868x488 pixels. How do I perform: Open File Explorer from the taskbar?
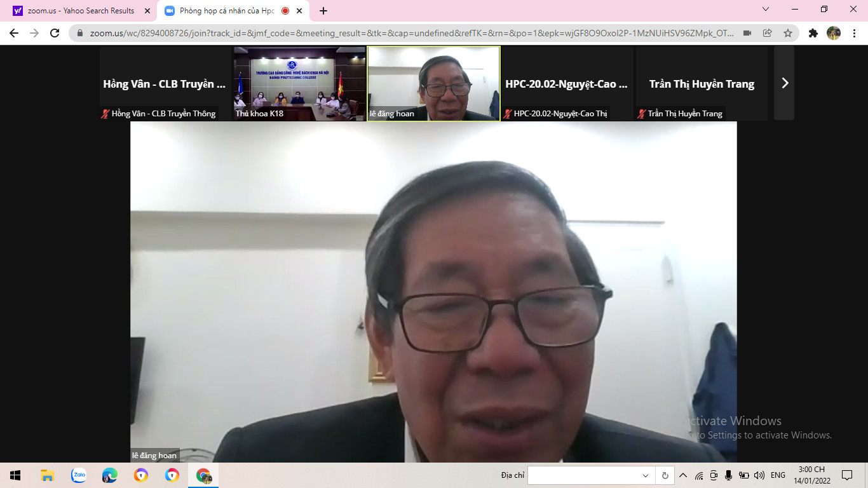[x=47, y=475]
